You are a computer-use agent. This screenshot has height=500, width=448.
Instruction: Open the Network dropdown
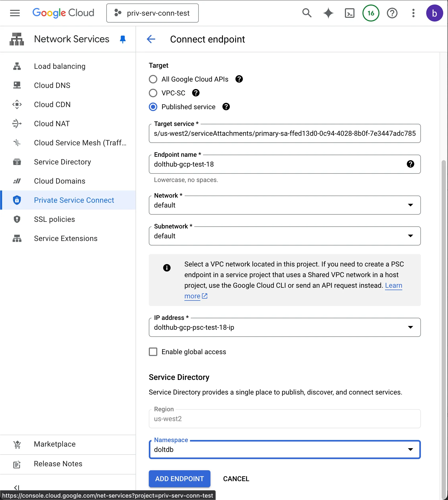tap(411, 205)
